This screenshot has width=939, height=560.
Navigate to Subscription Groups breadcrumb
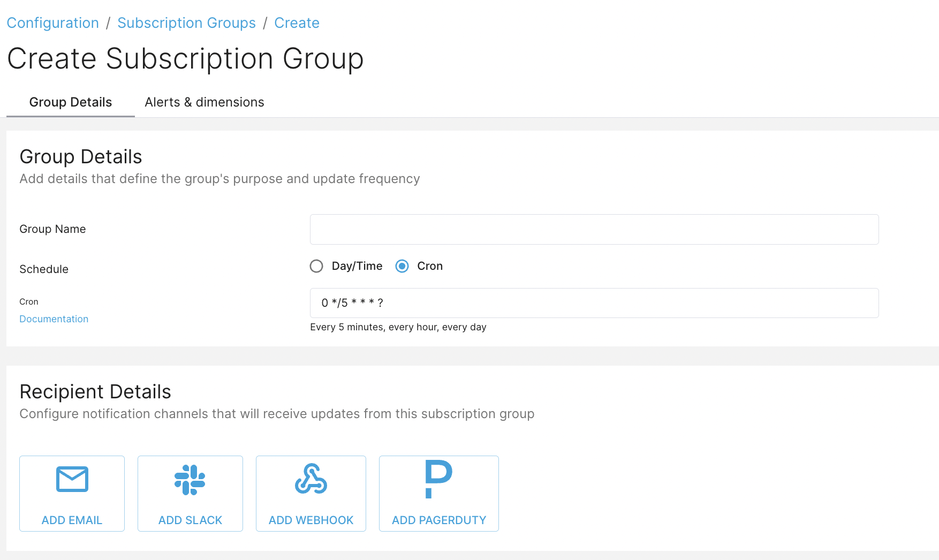pos(186,23)
